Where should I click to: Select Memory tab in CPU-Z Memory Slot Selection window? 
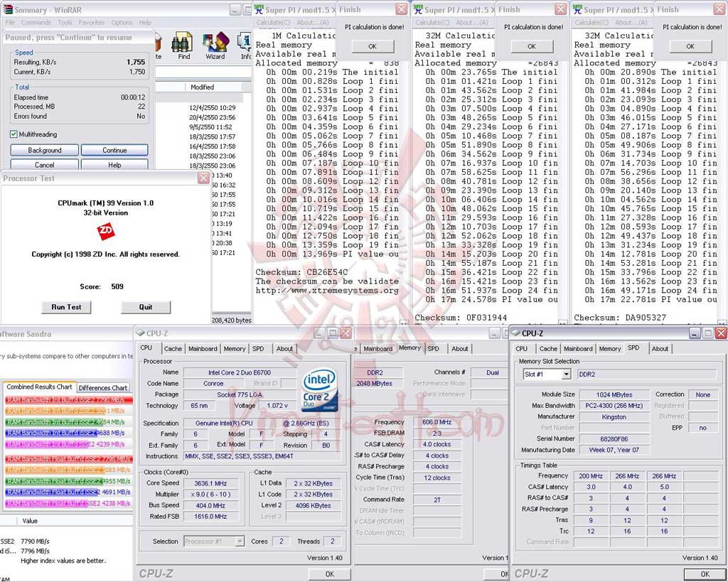coord(609,348)
